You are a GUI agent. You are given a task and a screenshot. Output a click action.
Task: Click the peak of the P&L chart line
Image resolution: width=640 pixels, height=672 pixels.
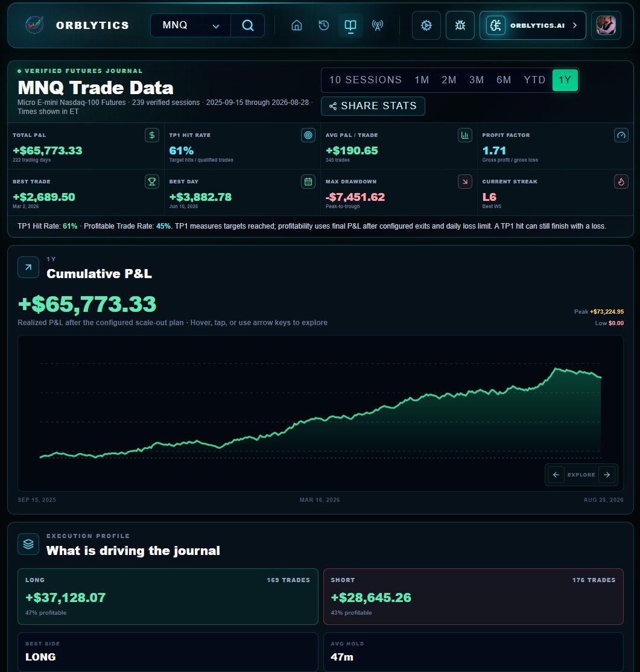pos(556,369)
